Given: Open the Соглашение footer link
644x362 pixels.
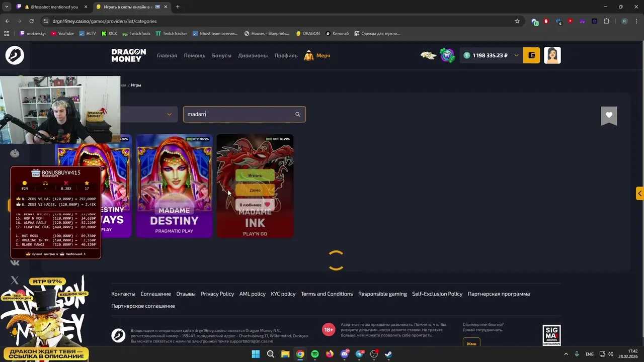Looking at the screenshot, I should coord(155,294).
